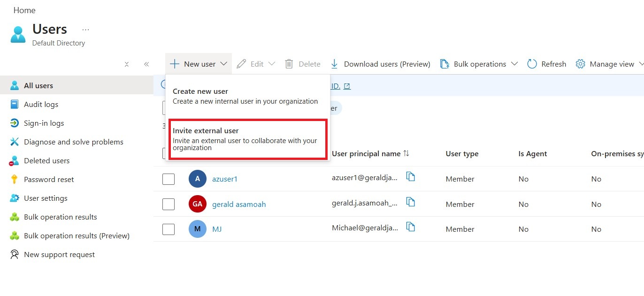The height and width of the screenshot is (296, 644).
Task: Open Audit logs in sidebar
Action: tap(41, 105)
